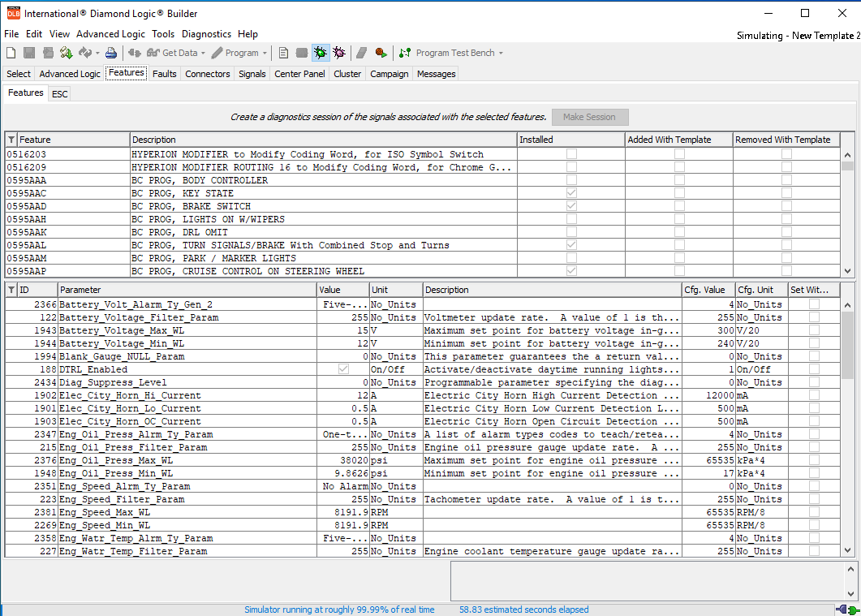Screen dimensions: 861x616
Task: Check Added With Template for feature 0516203
Action: coord(678,154)
